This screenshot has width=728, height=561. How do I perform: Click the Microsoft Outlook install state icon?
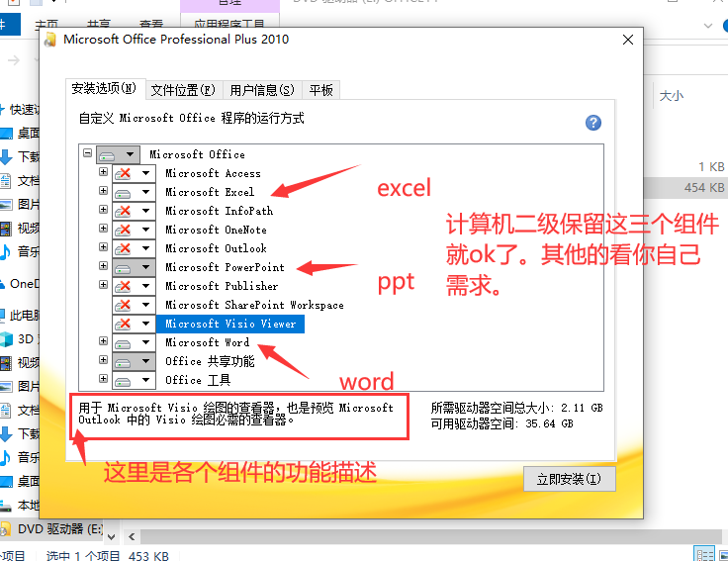[x=123, y=249]
